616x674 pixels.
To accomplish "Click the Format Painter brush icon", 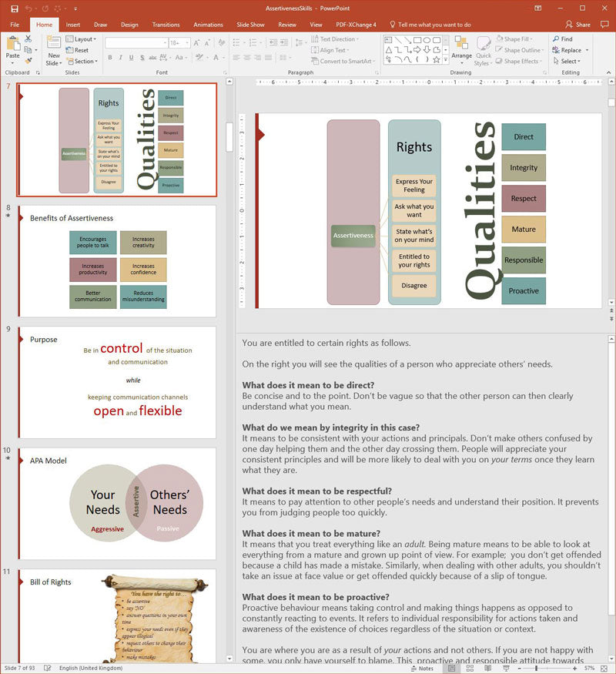I will [28, 61].
